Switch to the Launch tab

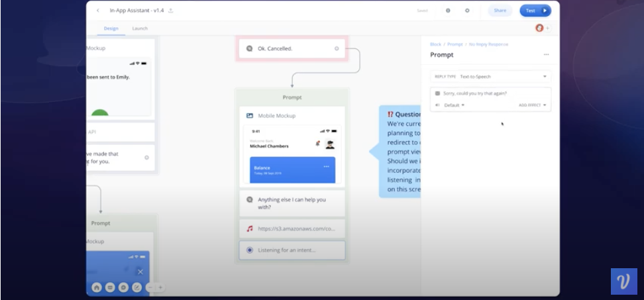(x=140, y=28)
